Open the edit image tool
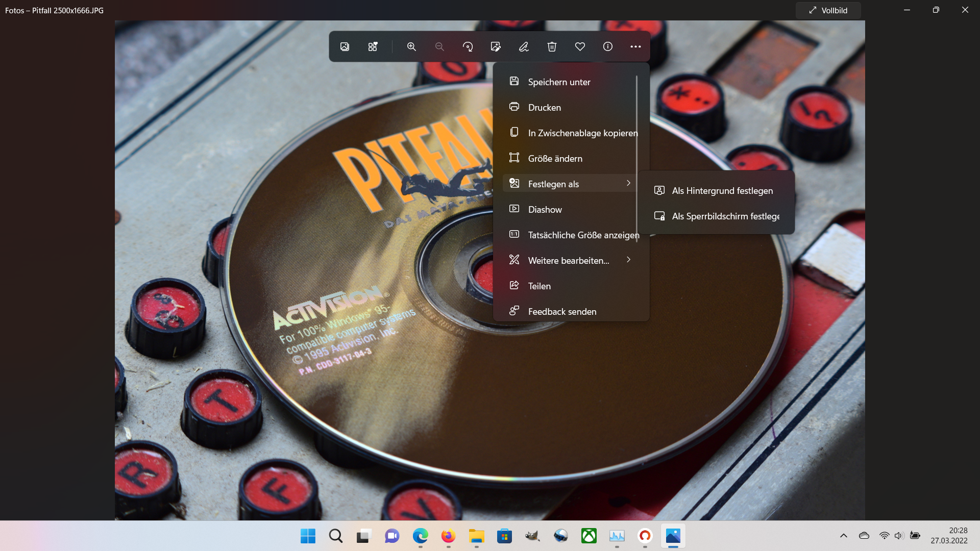 496,46
